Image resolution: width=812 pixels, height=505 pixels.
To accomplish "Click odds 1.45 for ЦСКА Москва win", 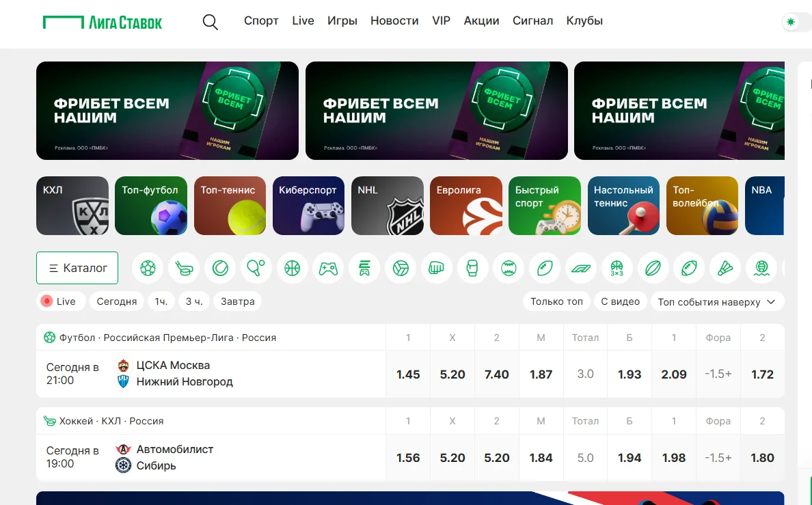I will click(x=407, y=374).
